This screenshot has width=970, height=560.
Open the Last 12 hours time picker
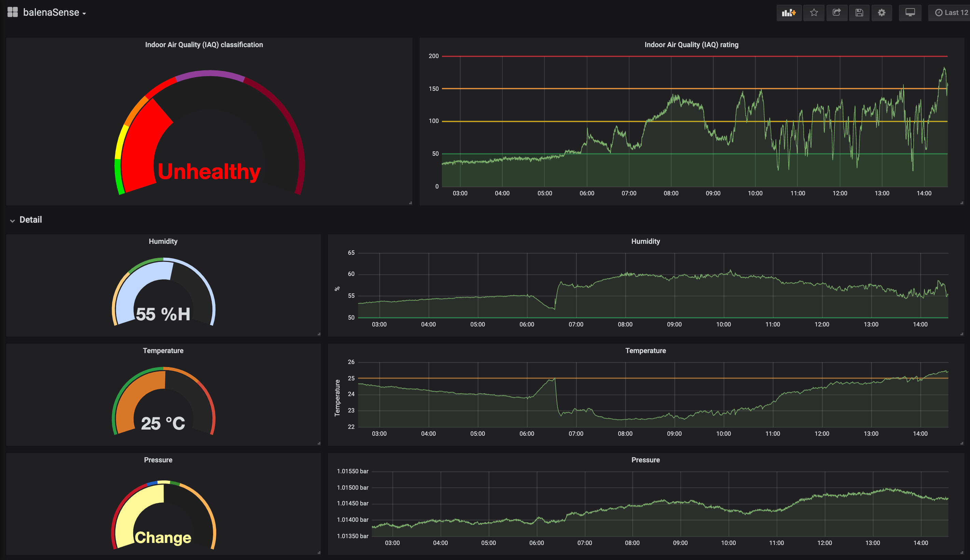point(951,13)
